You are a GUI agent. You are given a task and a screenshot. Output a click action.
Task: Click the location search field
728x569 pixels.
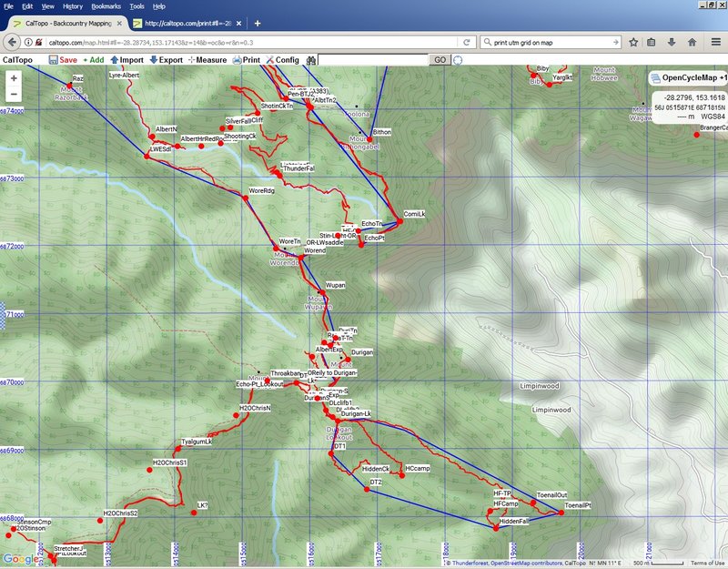pos(373,60)
